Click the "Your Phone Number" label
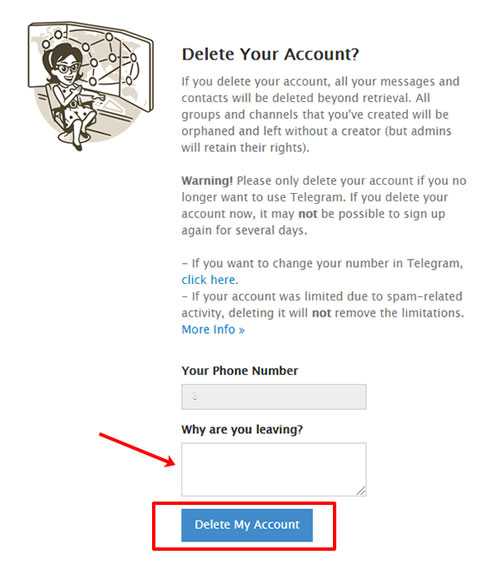 coord(240,371)
